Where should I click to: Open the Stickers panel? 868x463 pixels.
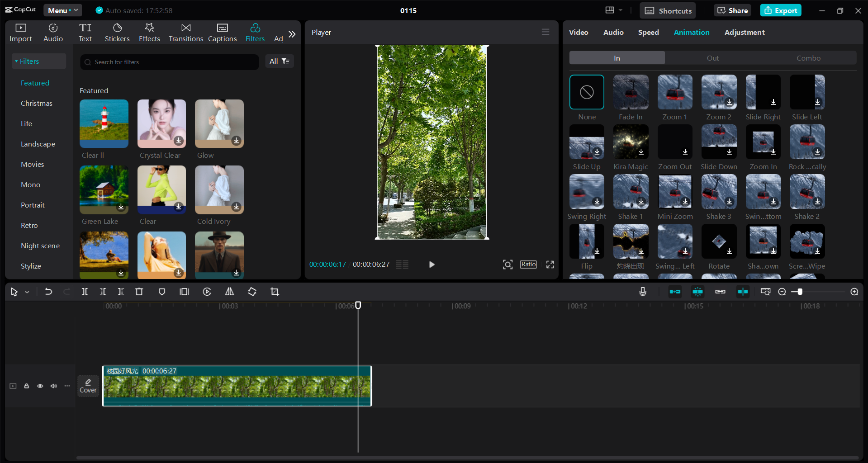pyautogui.click(x=117, y=32)
